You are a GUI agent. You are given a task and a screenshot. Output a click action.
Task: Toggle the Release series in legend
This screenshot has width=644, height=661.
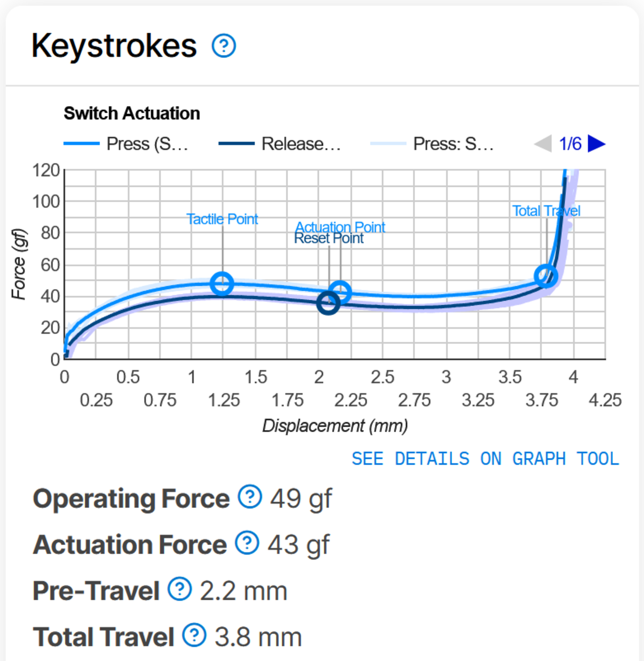[280, 144]
